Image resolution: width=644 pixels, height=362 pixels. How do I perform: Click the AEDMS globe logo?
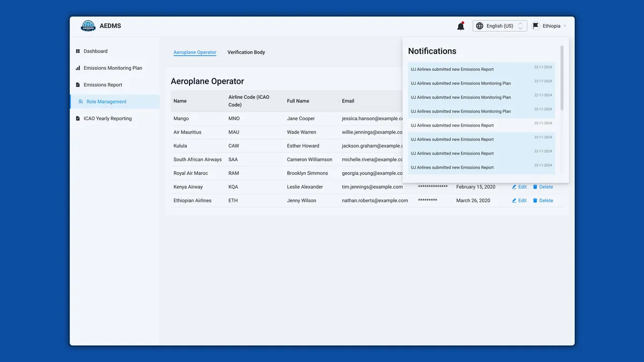pos(88,26)
